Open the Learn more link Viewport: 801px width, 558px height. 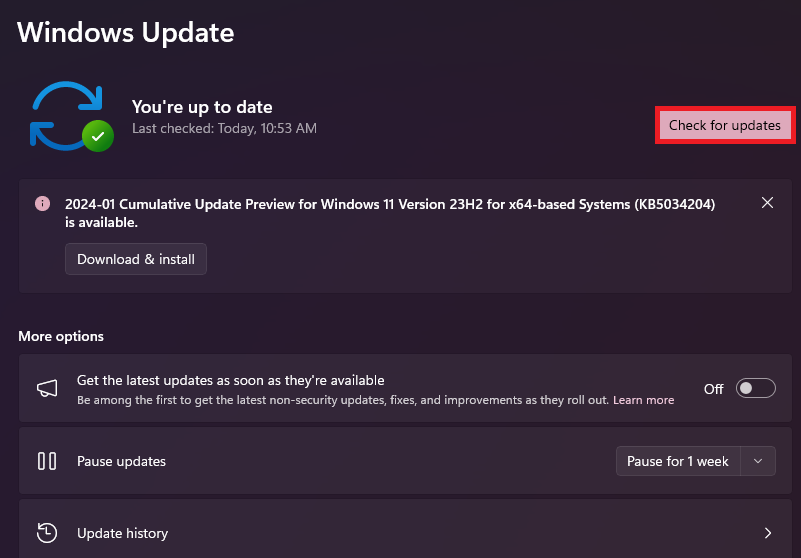point(644,400)
